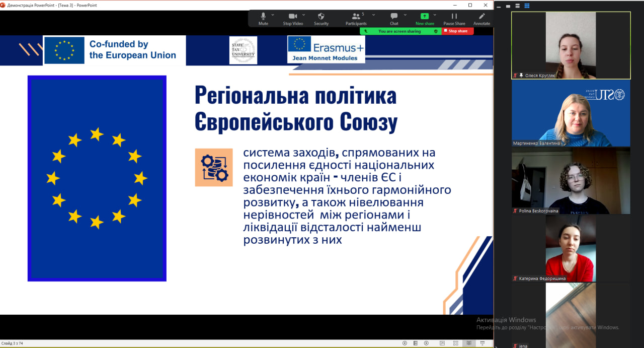Open the Participants panel
The height and width of the screenshot is (348, 644).
tap(356, 19)
